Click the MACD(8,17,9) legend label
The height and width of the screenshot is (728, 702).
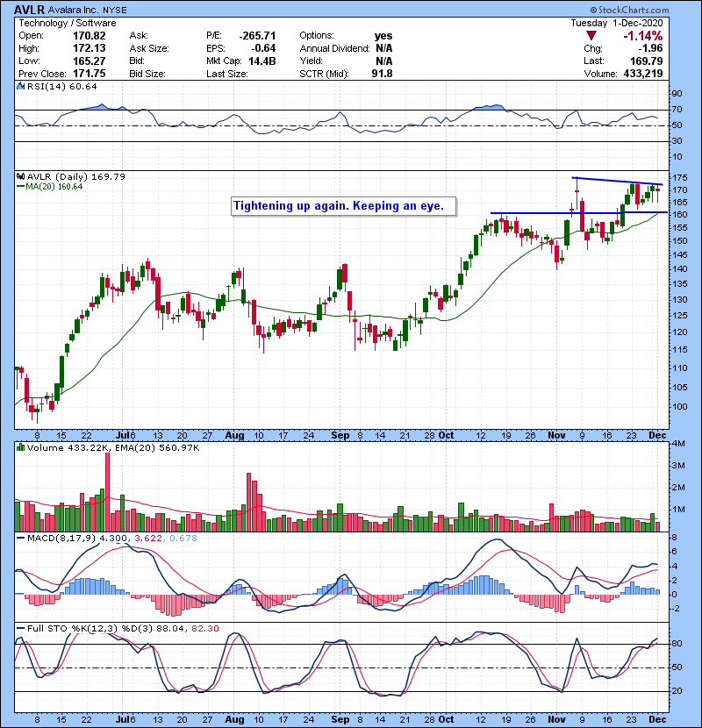(61, 539)
